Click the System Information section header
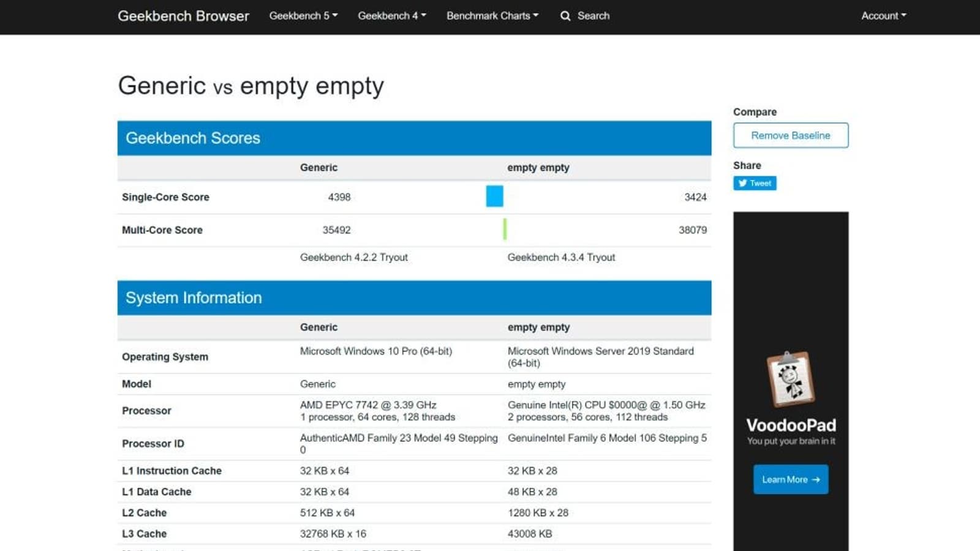Screen dimensions: 980x551 coord(415,298)
